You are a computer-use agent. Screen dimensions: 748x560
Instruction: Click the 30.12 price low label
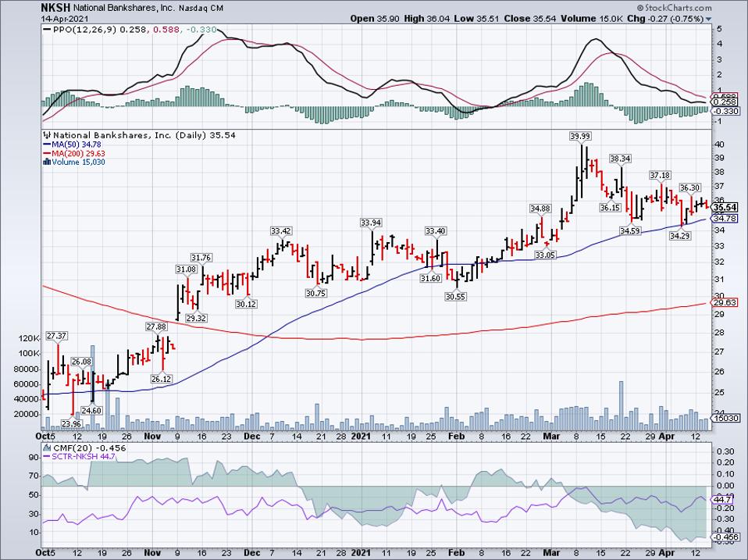pos(246,304)
